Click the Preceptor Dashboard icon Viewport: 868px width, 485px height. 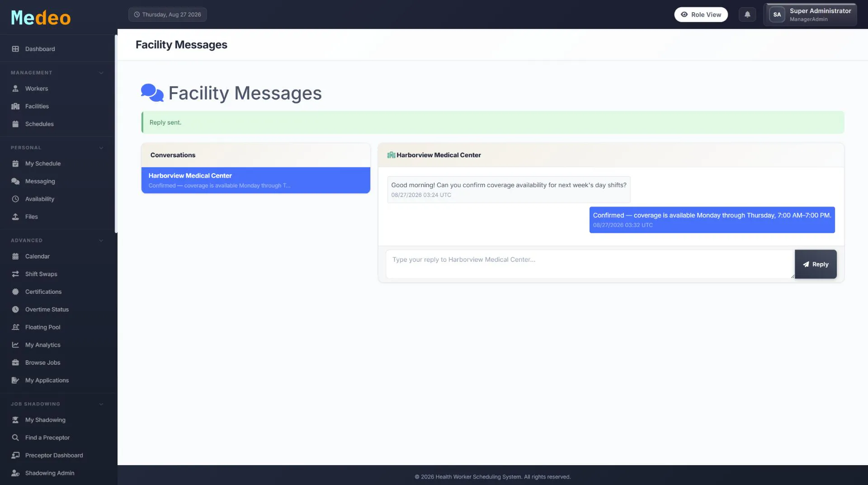(15, 455)
